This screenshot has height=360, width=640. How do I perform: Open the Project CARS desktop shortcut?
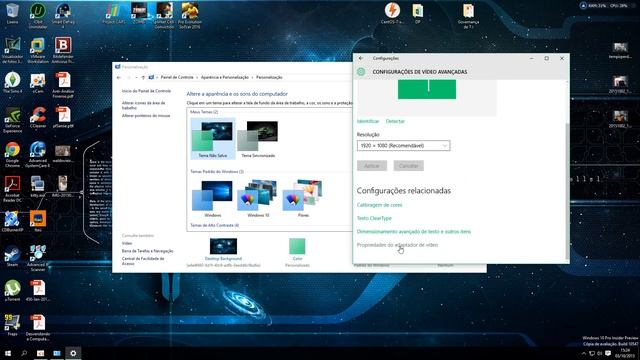pos(114,13)
